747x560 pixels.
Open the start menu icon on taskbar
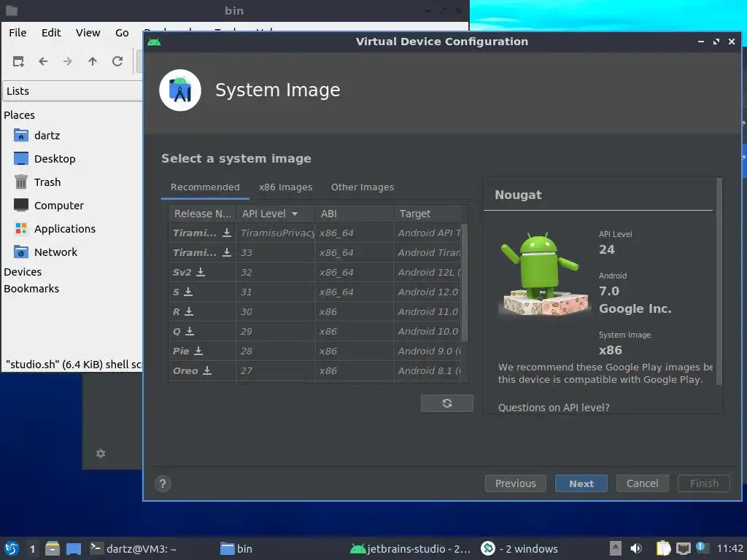(12, 548)
